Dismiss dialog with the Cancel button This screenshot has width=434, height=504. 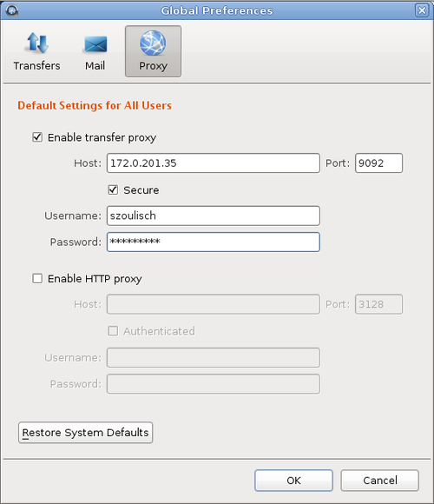(380, 481)
